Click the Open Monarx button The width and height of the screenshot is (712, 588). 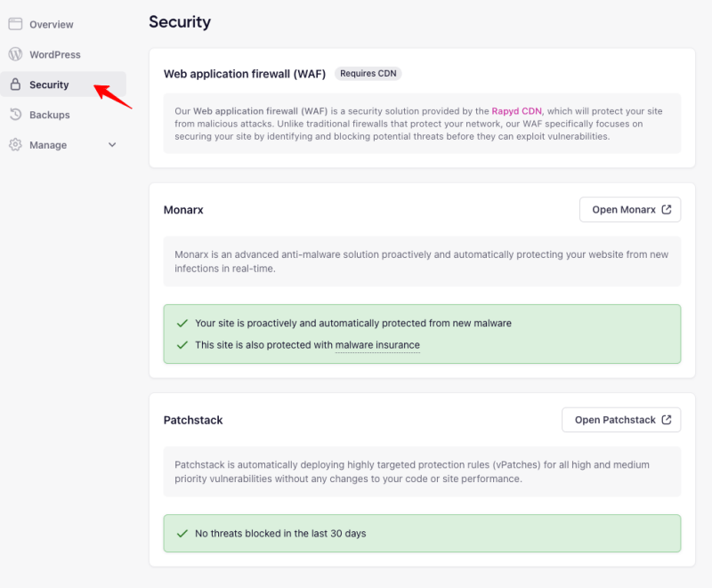tap(630, 209)
